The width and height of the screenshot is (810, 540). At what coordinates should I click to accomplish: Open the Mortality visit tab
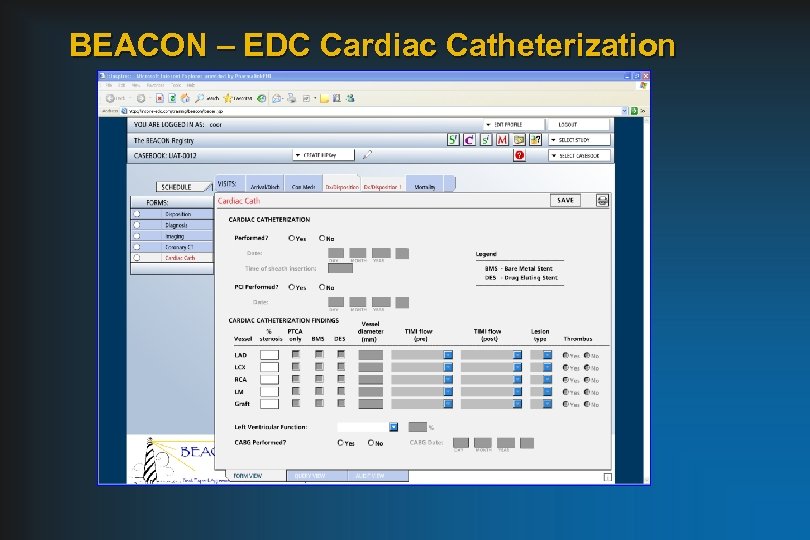pos(425,185)
